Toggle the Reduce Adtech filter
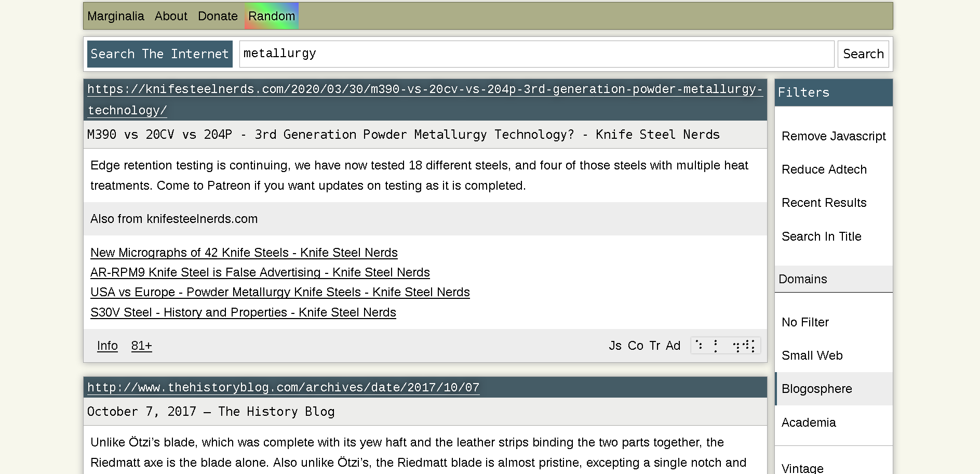Image resolution: width=980 pixels, height=474 pixels. coord(824,169)
